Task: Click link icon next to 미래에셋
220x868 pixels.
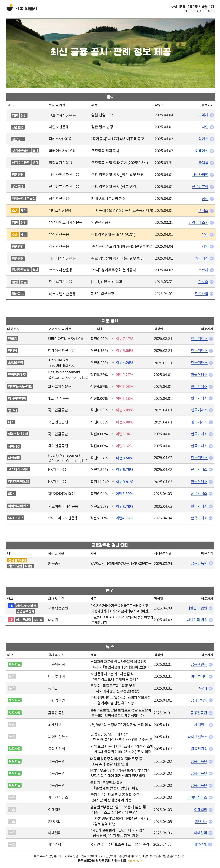Action: (212, 151)
